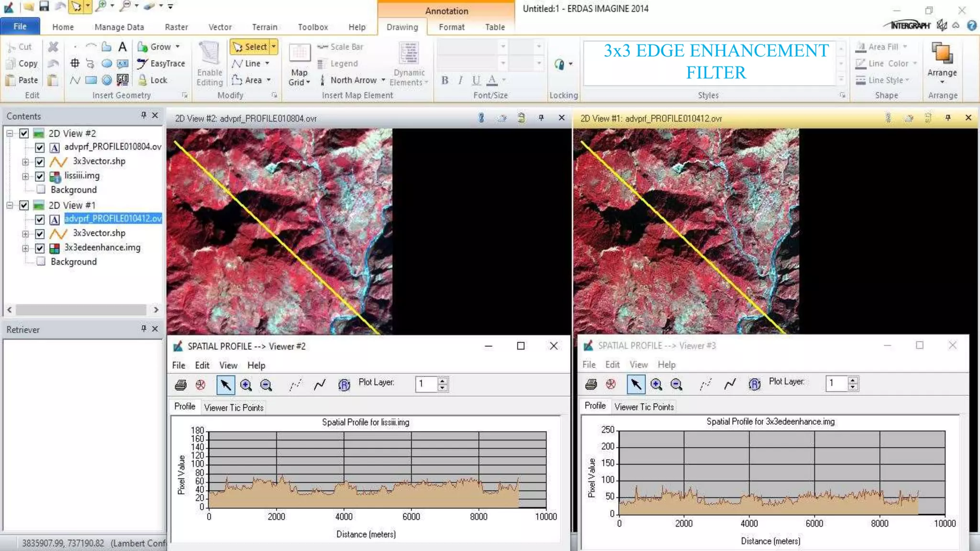Collapse the 2D View #1 tree node
980x551 pixels.
coord(10,205)
